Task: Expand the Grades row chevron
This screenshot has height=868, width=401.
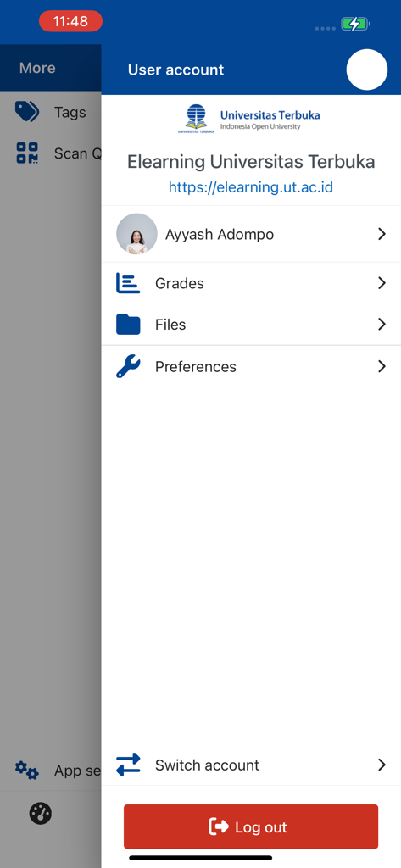Action: [x=382, y=283]
